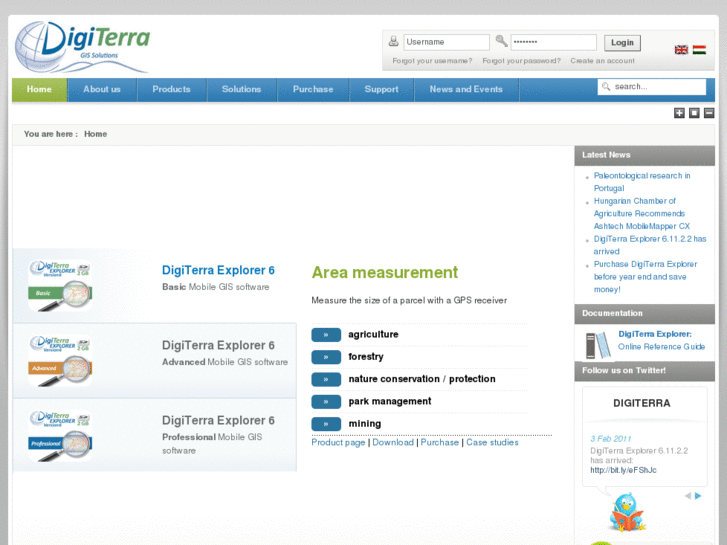This screenshot has height=545, width=727.
Task: Click the documentation book icon
Action: [598, 345]
